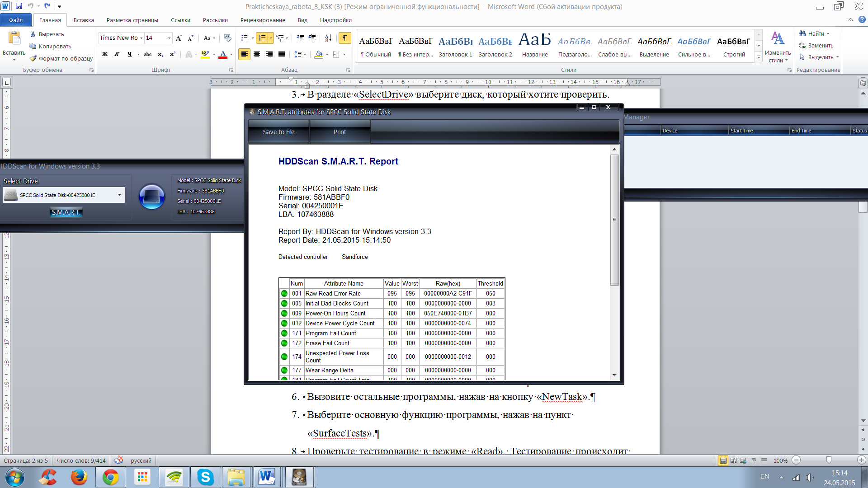Click Заменить (Replace) button
Viewport: 868px width, 488px height.
(816, 46)
